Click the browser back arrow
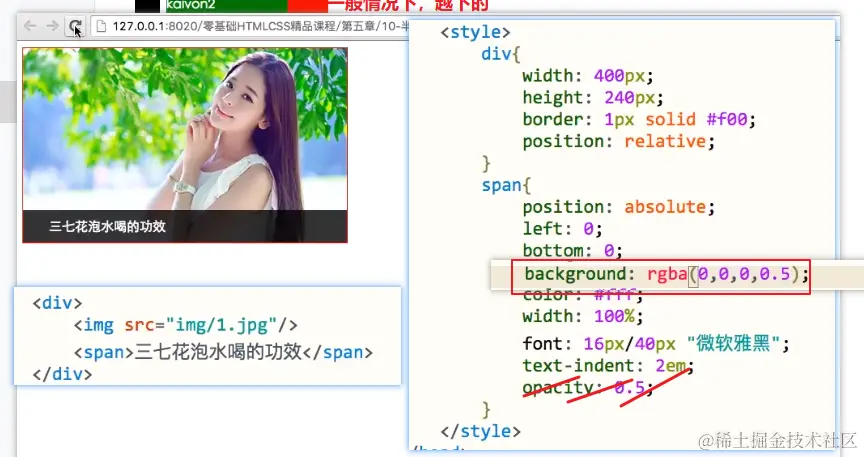Viewport: 864px width, 457px height. (x=30, y=26)
